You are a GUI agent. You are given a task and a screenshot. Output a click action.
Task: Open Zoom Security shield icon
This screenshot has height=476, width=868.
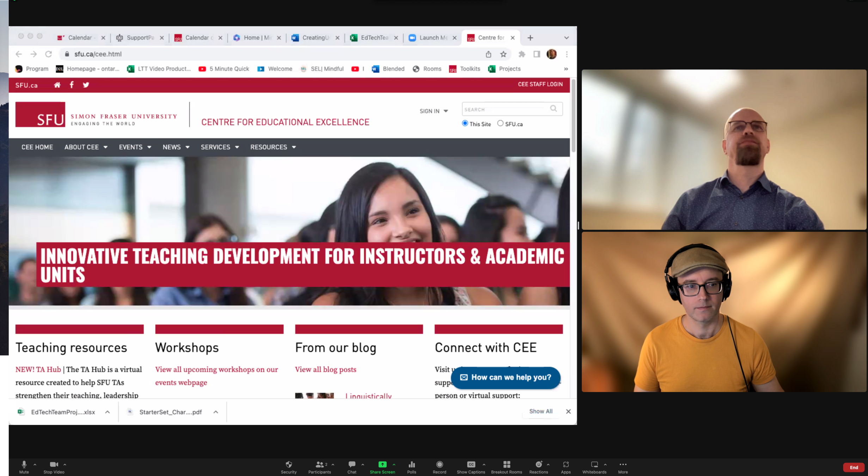point(288,464)
